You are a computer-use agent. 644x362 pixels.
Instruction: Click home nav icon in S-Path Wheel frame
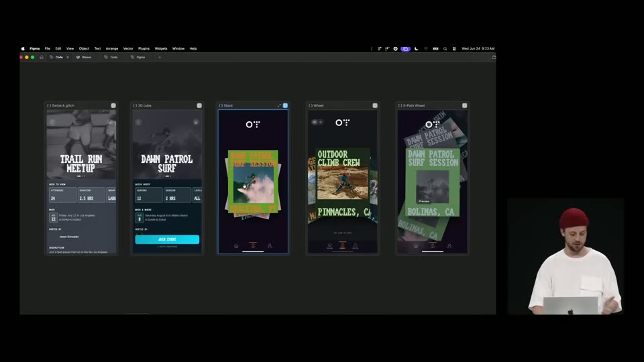pyautogui.click(x=416, y=246)
